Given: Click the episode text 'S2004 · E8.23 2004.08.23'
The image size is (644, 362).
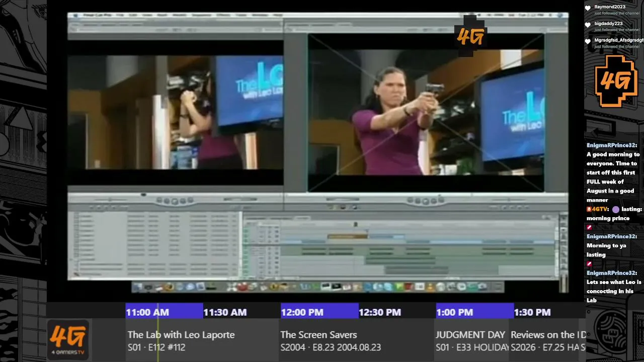Looking at the screenshot, I should [x=331, y=347].
